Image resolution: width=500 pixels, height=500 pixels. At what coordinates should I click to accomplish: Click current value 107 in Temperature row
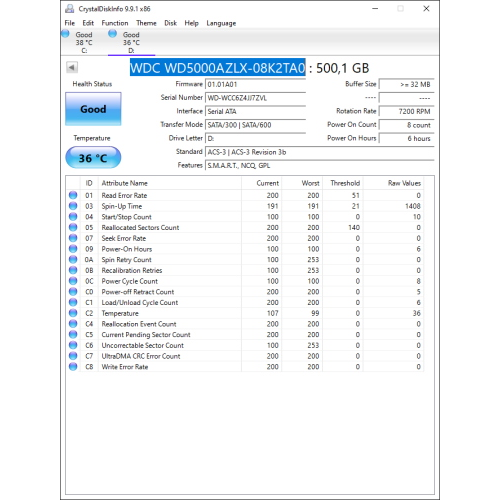pos(272,313)
